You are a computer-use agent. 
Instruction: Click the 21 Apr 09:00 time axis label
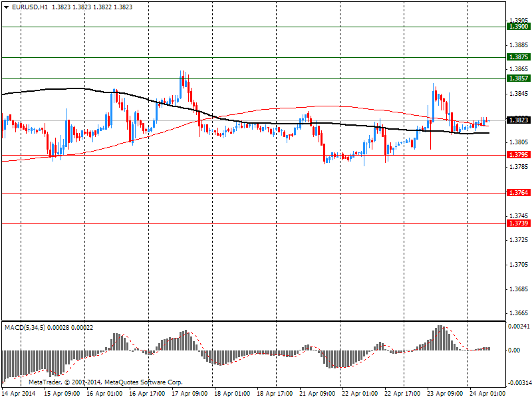tap(318, 394)
